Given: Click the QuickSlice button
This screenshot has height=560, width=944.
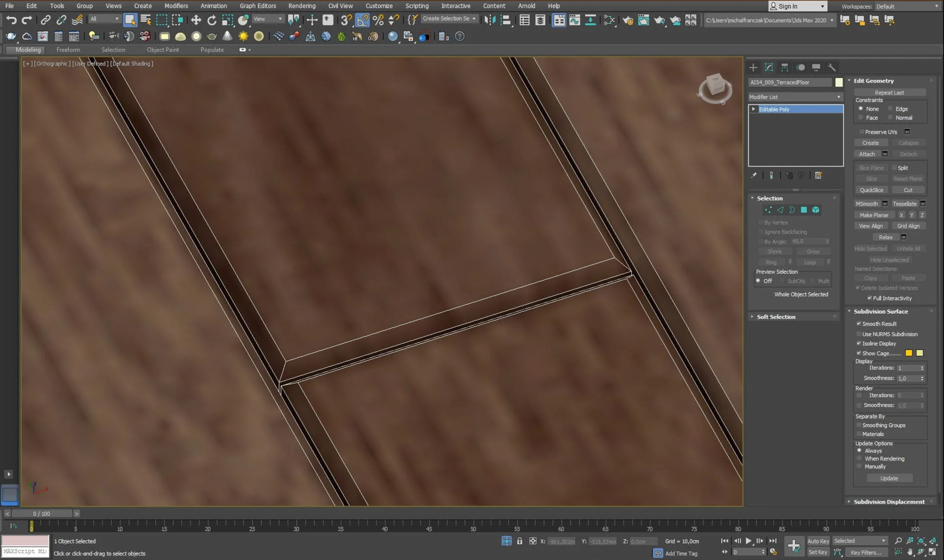Looking at the screenshot, I should (x=871, y=190).
